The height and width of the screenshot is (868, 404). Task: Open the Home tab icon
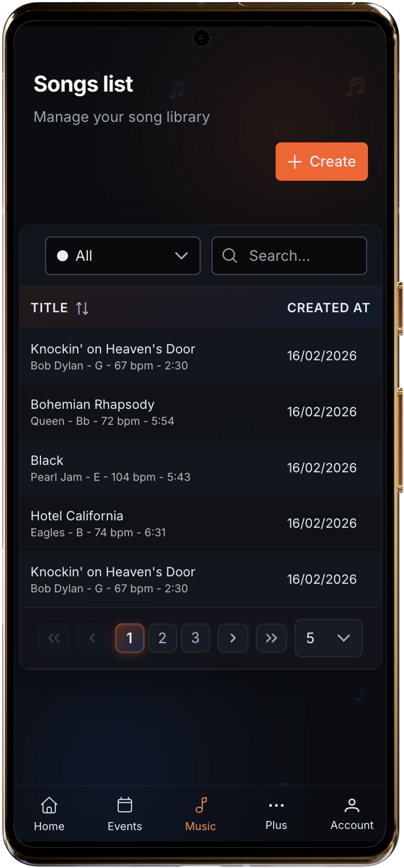(49, 805)
